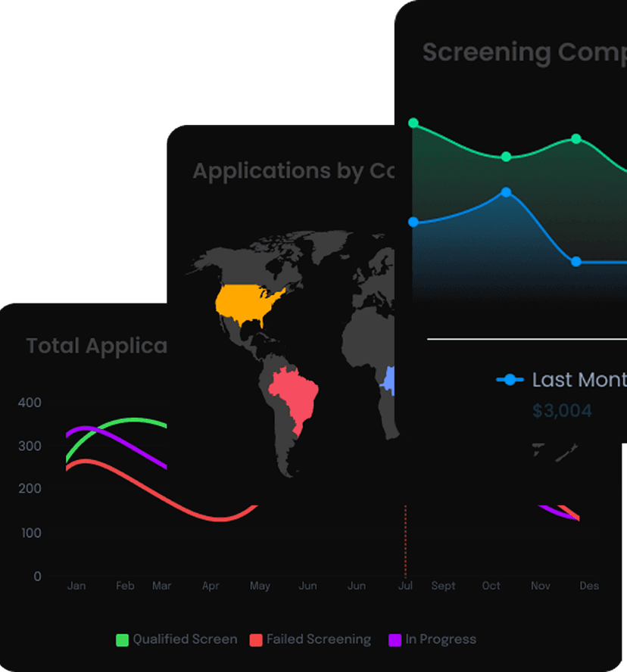The width and height of the screenshot is (627, 672).
Task: Click the red dotted Jul marker line
Action: pos(406,537)
